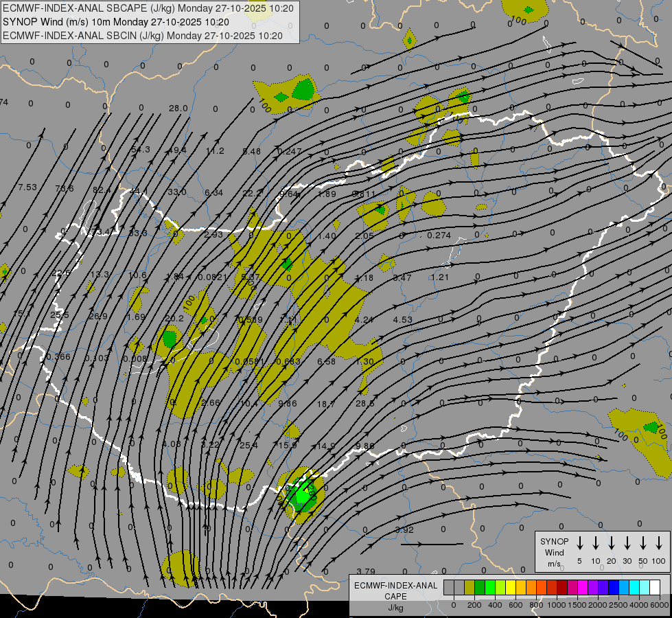Click the wind arrow above 30 m/s
This screenshot has width=672, height=618.
point(627,542)
